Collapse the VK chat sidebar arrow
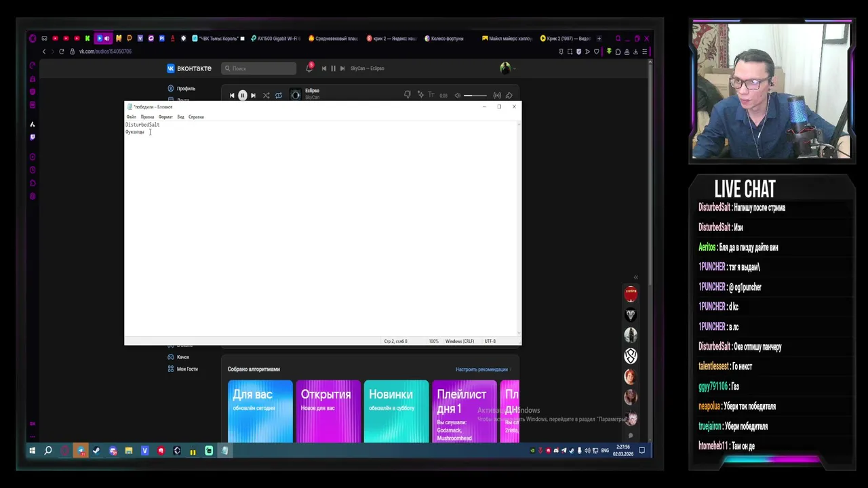 coord(635,277)
